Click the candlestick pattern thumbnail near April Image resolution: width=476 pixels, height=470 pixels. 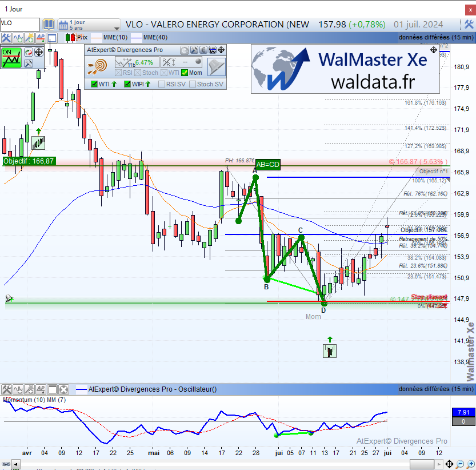pos(38,143)
